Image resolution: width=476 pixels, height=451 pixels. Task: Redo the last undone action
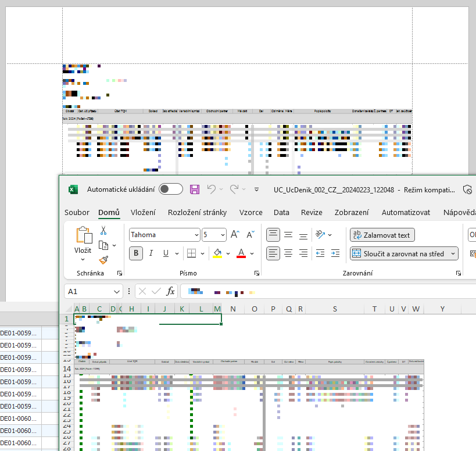click(234, 189)
